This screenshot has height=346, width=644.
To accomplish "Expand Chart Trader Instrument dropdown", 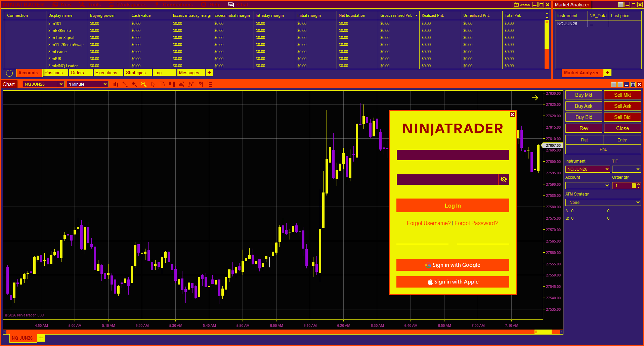I will click(x=607, y=169).
